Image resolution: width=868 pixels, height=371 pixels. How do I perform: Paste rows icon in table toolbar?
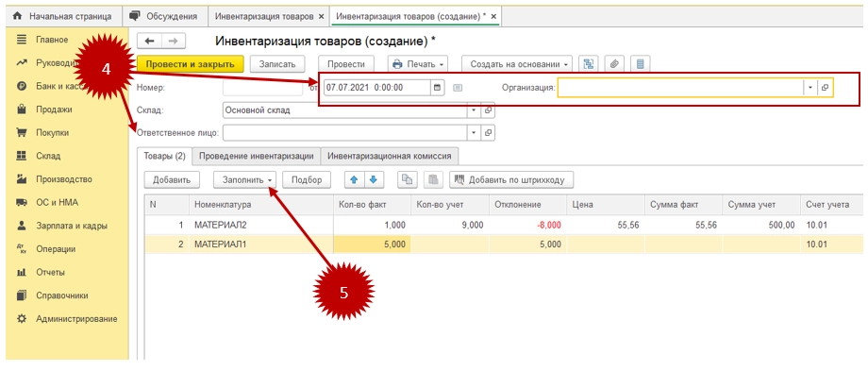tap(433, 179)
